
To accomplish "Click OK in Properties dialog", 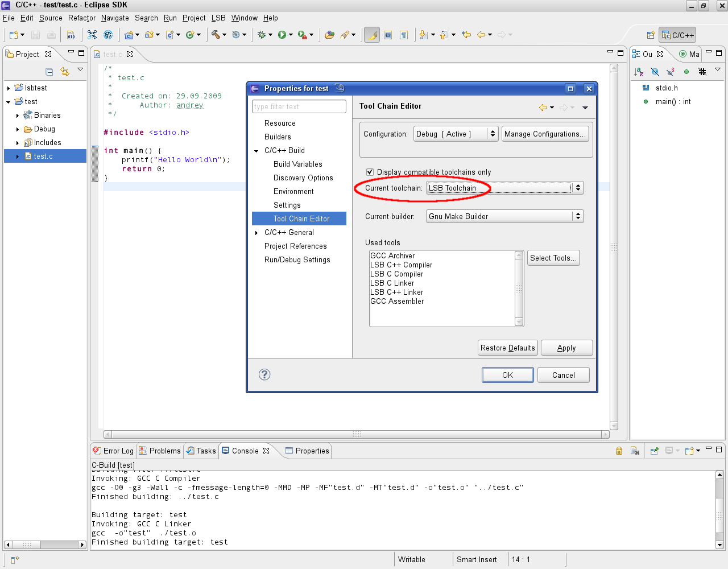I will tap(508, 375).
